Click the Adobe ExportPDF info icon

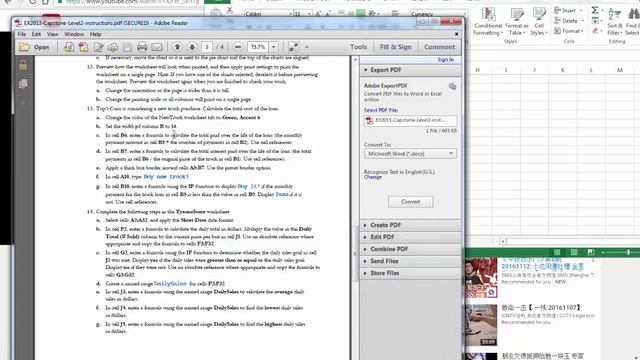(x=452, y=86)
